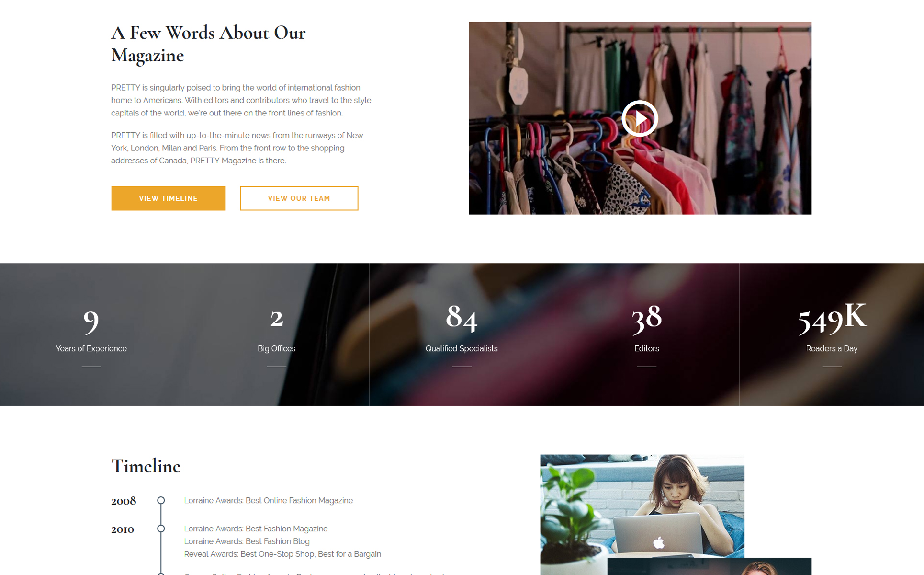924x575 pixels.
Task: Click the 549K Readers a Day counter
Action: tap(832, 334)
